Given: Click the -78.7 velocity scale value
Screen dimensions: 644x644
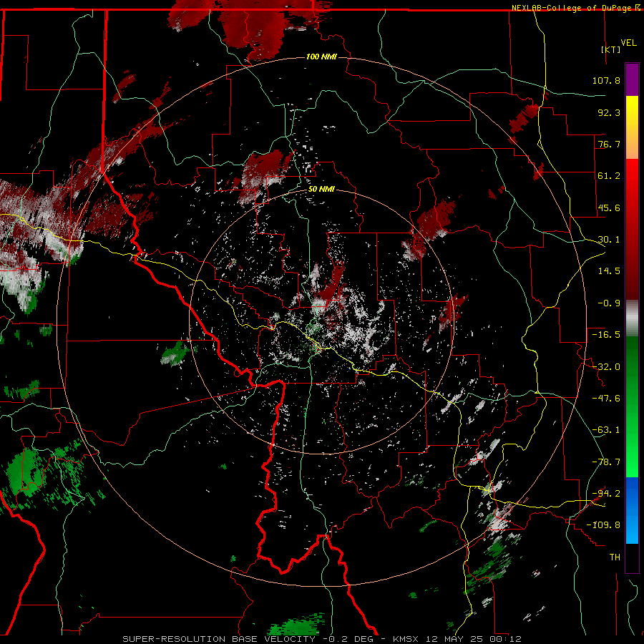Looking at the screenshot, I should (x=606, y=462).
